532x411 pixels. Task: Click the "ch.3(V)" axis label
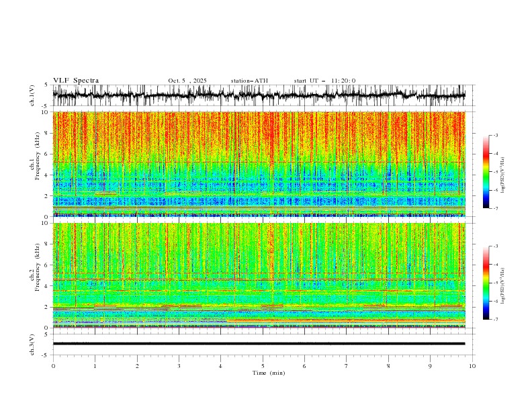click(32, 345)
